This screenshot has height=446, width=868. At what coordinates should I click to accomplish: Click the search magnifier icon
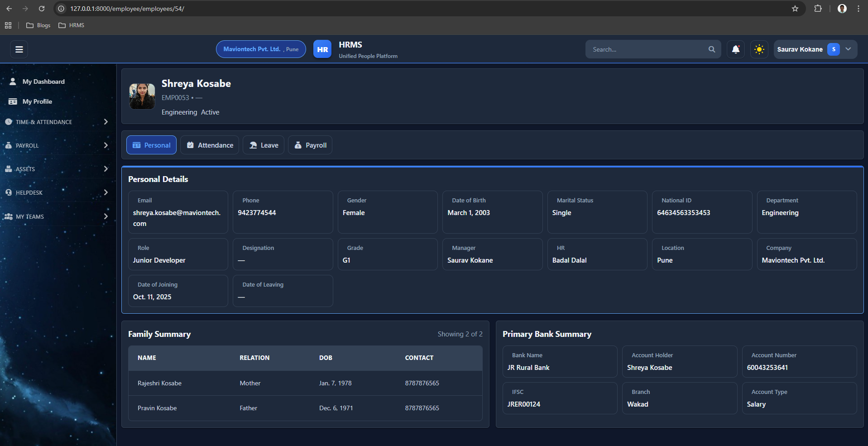point(712,49)
